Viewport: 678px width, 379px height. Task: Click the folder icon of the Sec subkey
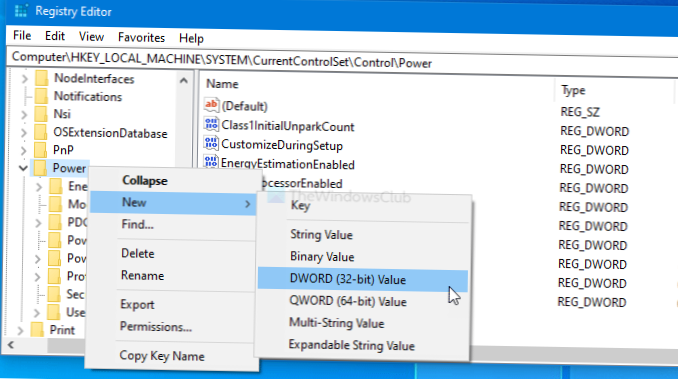point(54,294)
